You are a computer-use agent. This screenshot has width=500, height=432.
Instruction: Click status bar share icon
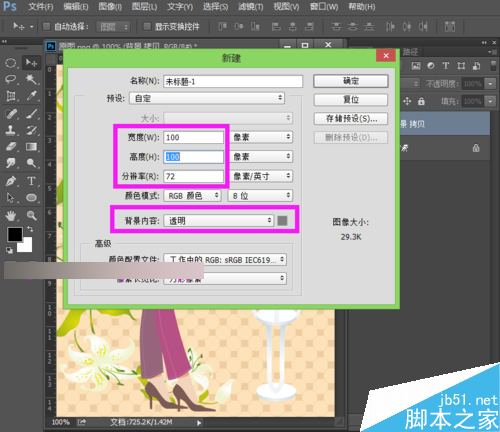click(82, 422)
